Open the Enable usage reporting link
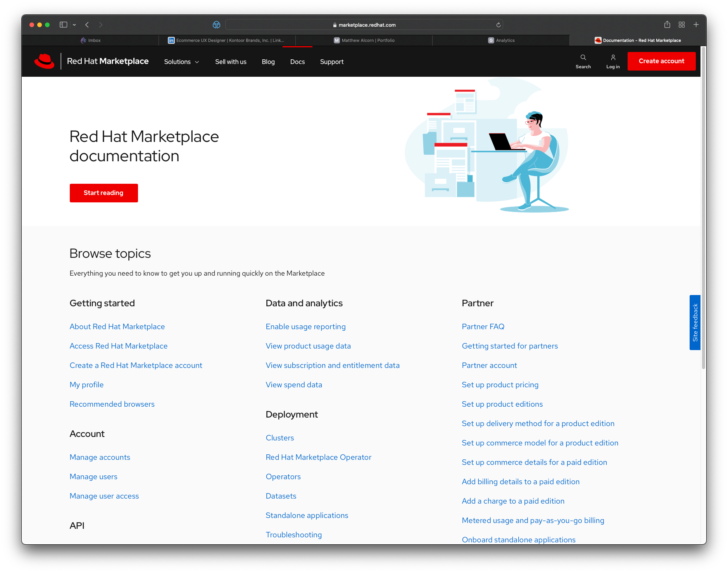This screenshot has width=728, height=573. tap(305, 327)
